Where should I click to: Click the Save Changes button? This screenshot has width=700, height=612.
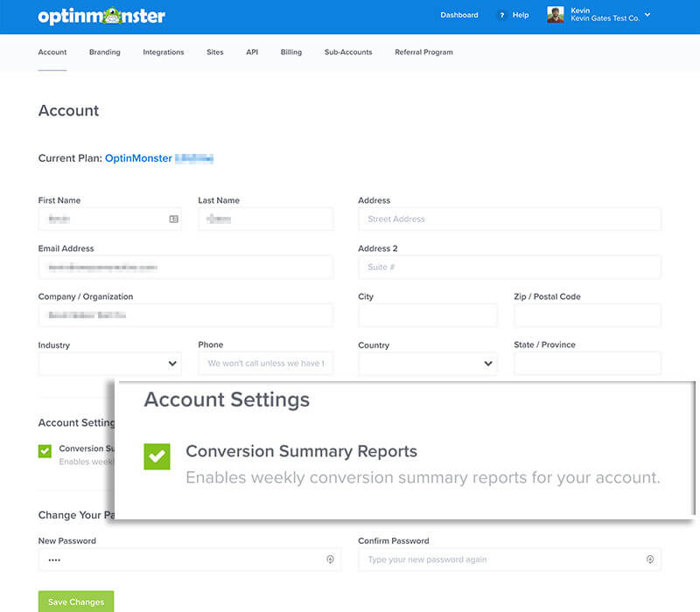point(76,602)
